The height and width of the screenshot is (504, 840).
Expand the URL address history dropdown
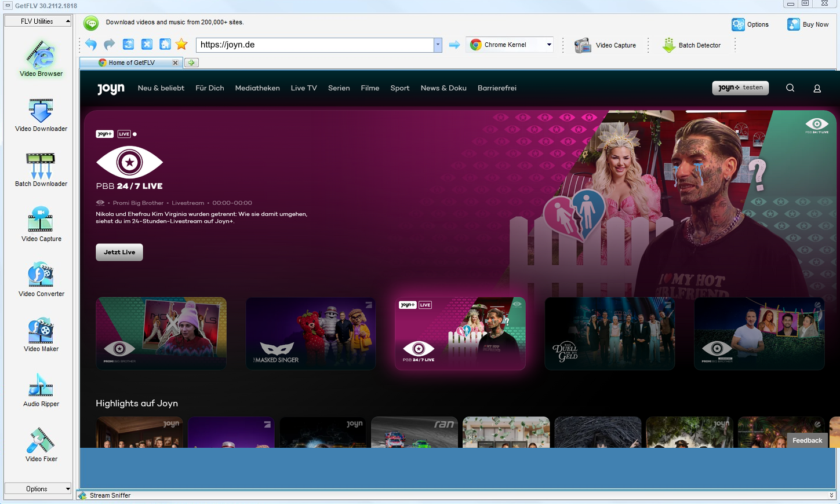438,45
